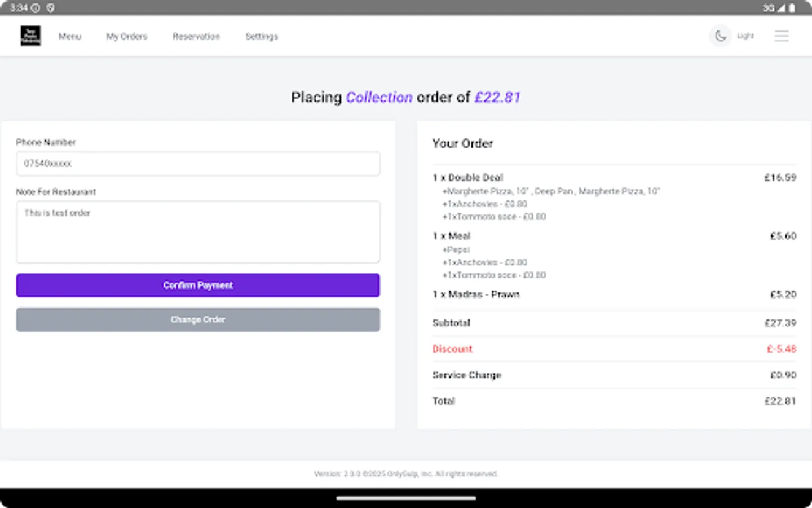Toggle dark mode with the moon icon
812x508 pixels.
tap(720, 36)
